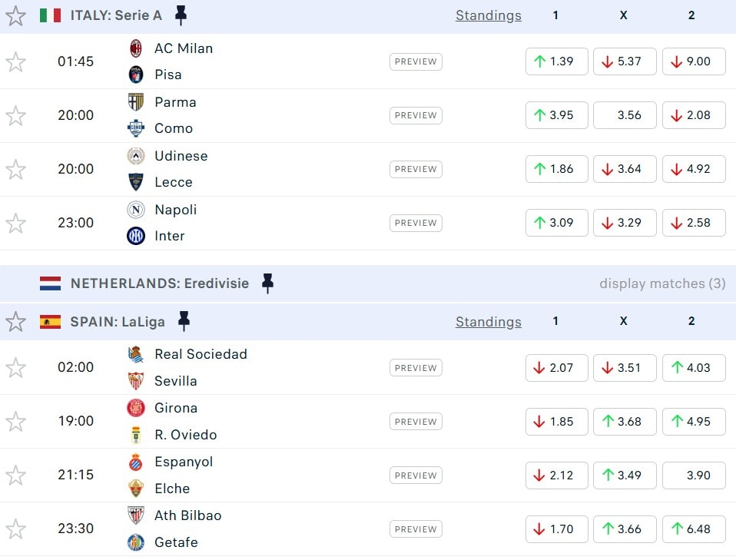
Task: Click the Inter team crest
Action: 136,236
